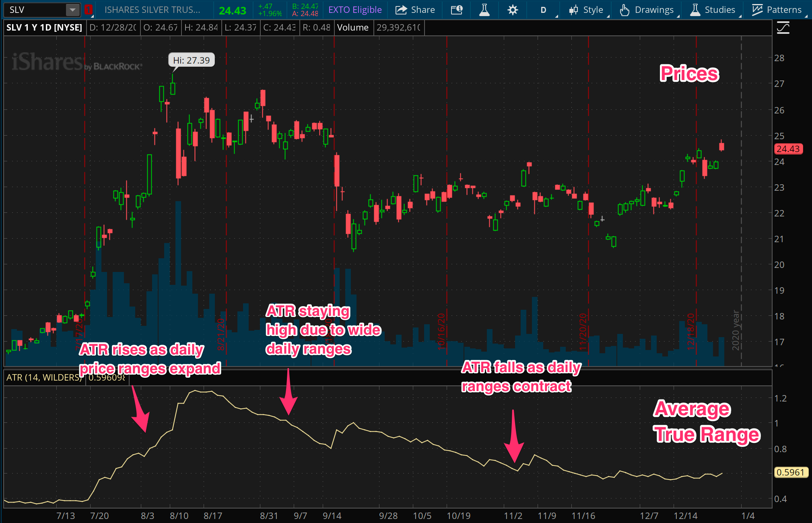The width and height of the screenshot is (812, 523).
Task: Open the symbol selector dropdown arrow
Action: pyautogui.click(x=72, y=10)
